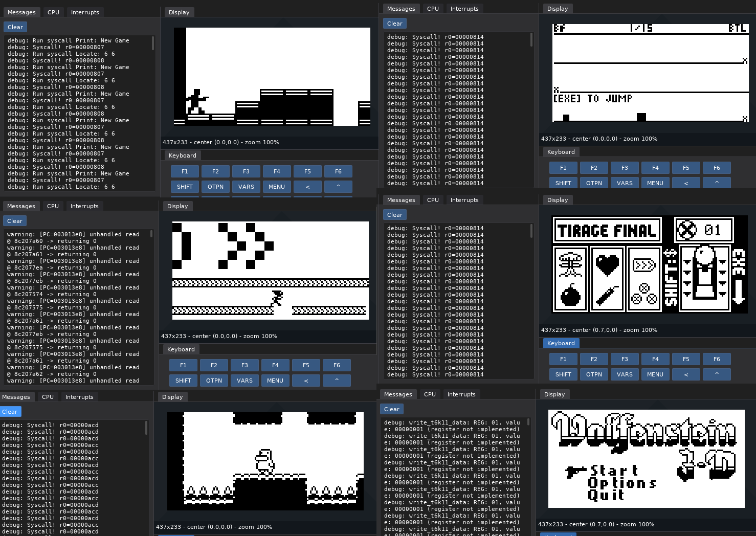The width and height of the screenshot is (756, 536).
Task: Open CPU tab in Wolfenstein 3-D window
Action: pyautogui.click(x=430, y=394)
